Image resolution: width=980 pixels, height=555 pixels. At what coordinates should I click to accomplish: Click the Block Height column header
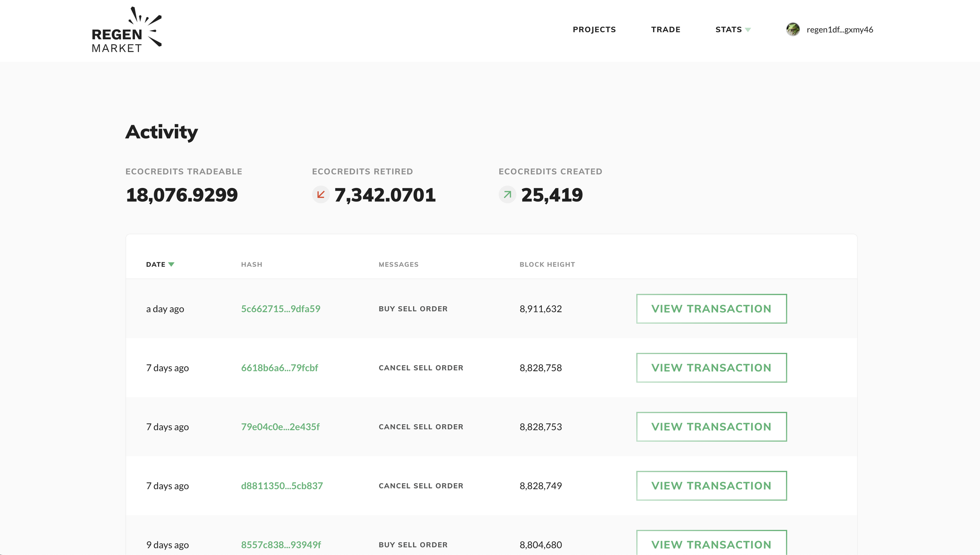547,264
